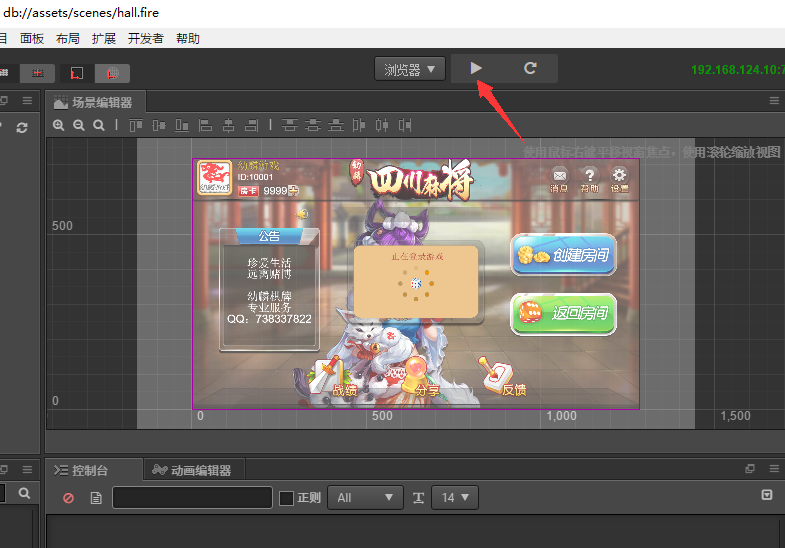
Task: Open the scene editor panel menu
Action: click(x=774, y=101)
